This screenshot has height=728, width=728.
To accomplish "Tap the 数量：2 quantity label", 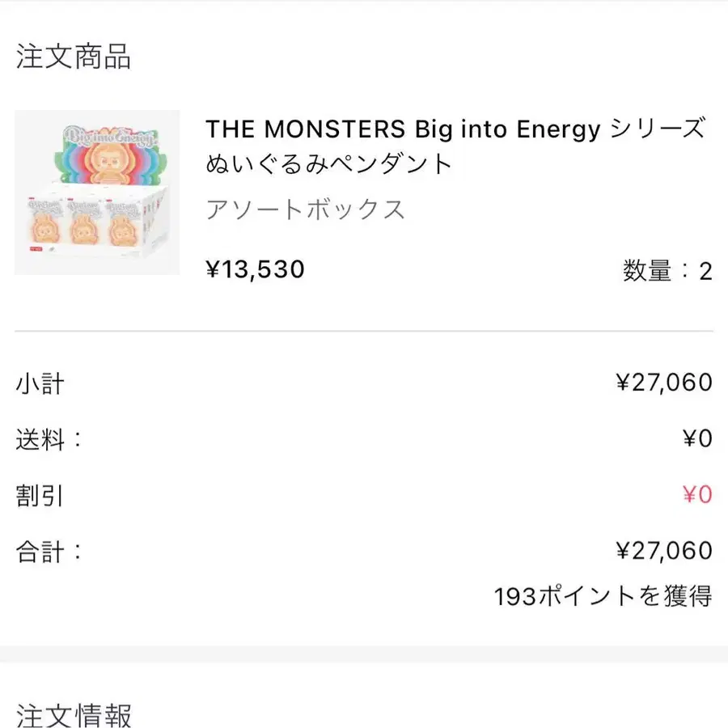I will pos(667,271).
